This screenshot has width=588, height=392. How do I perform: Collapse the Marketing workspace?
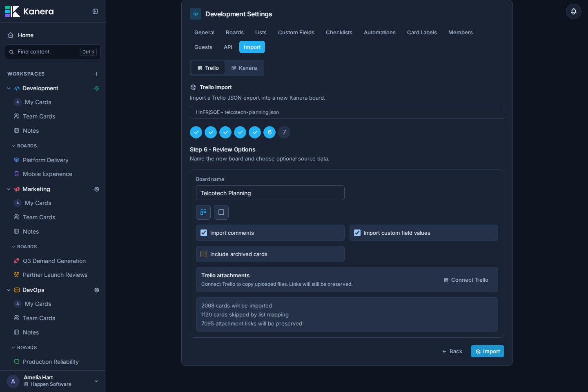(x=9, y=189)
